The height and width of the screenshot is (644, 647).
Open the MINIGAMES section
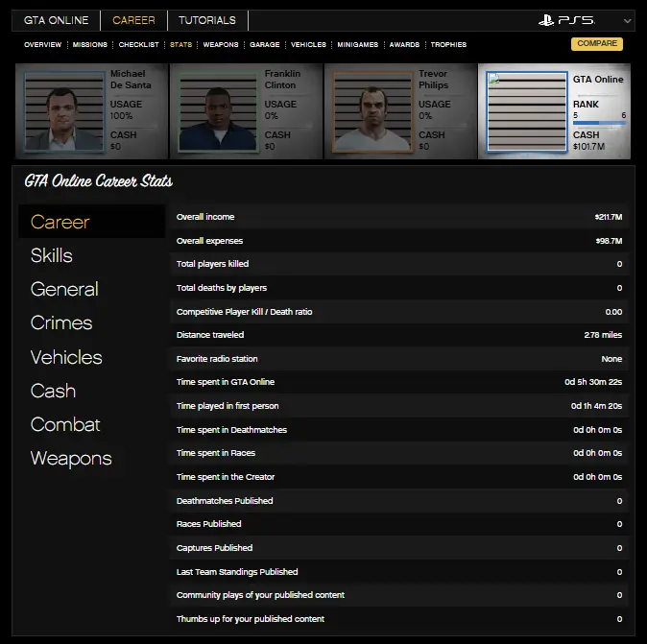[x=358, y=44]
